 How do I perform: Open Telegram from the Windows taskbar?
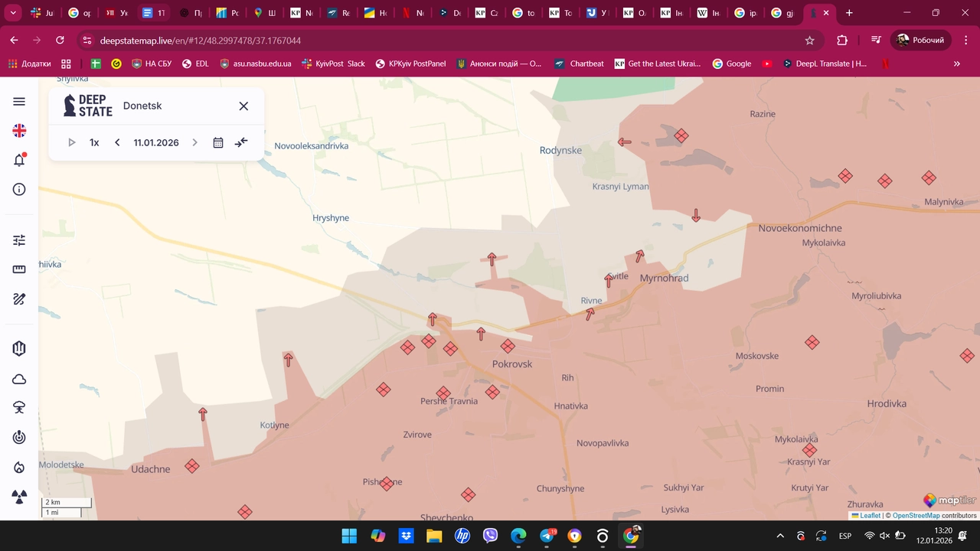(x=547, y=536)
